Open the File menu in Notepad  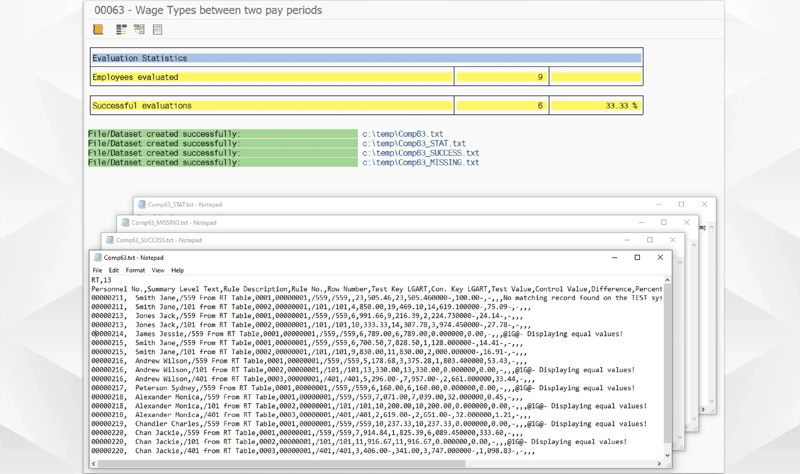point(97,270)
